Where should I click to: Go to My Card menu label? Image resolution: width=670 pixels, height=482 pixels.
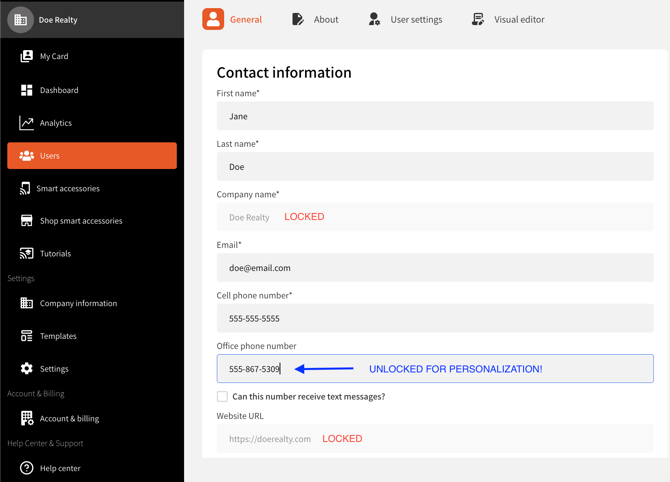point(54,56)
